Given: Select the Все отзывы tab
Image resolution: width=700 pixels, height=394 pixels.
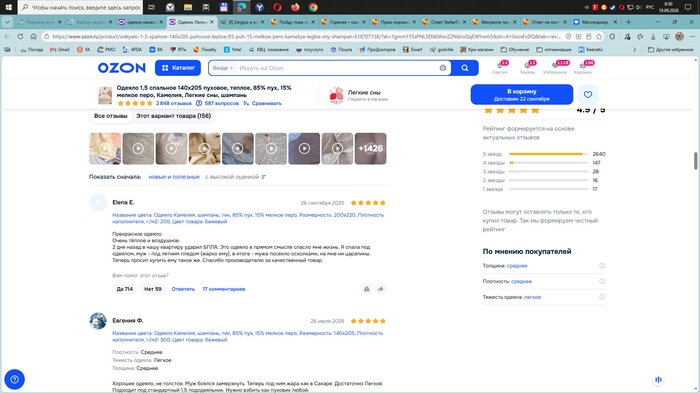Looking at the screenshot, I should 110,116.
